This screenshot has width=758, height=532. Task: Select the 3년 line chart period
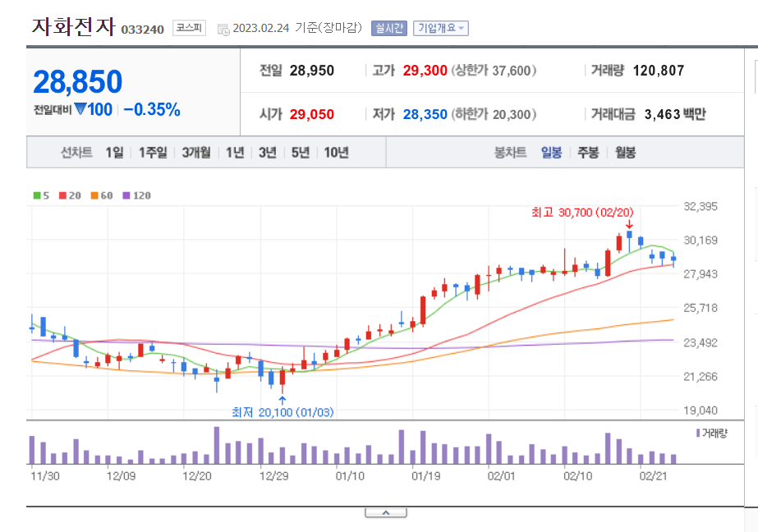click(x=268, y=153)
